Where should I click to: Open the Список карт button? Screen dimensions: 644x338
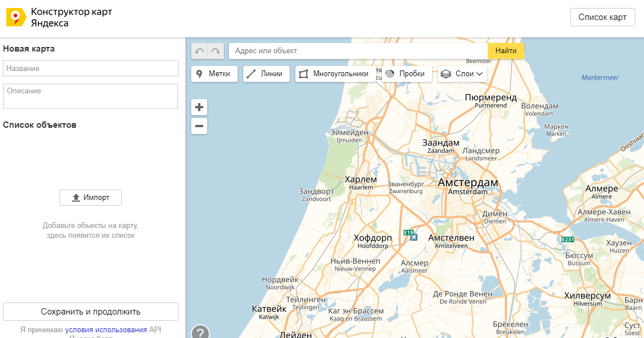point(602,17)
